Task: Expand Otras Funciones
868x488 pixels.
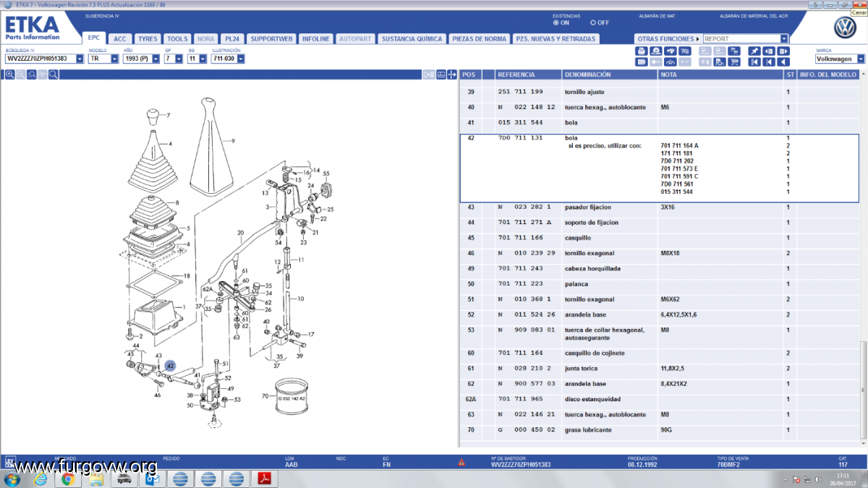Action: 668,38
